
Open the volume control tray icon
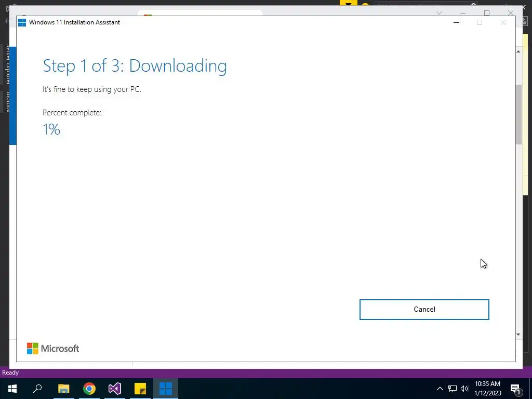click(x=464, y=389)
